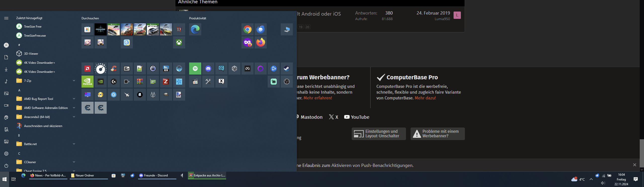This screenshot has width=644, height=187.
Task: Open the KeePassXC lock tile
Action: pos(153,69)
